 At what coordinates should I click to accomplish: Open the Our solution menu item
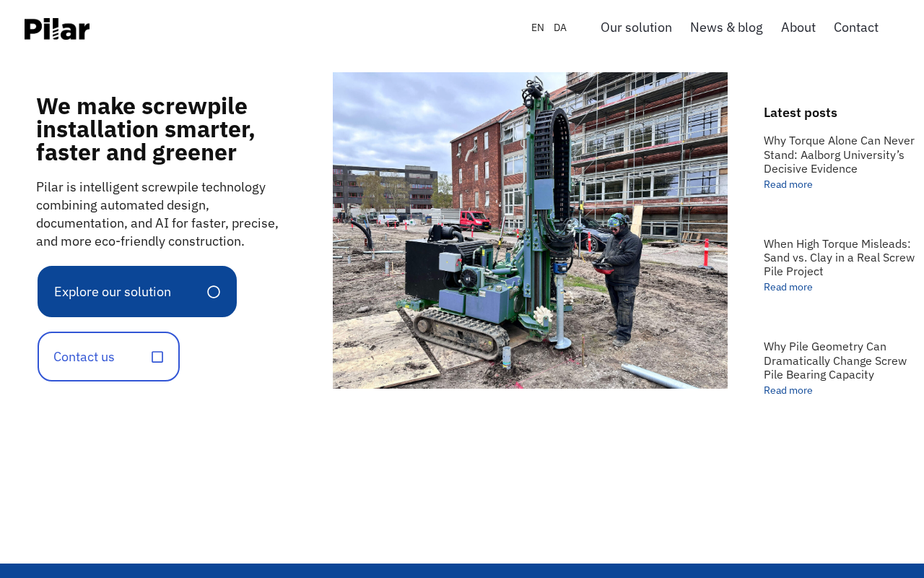coord(636,27)
